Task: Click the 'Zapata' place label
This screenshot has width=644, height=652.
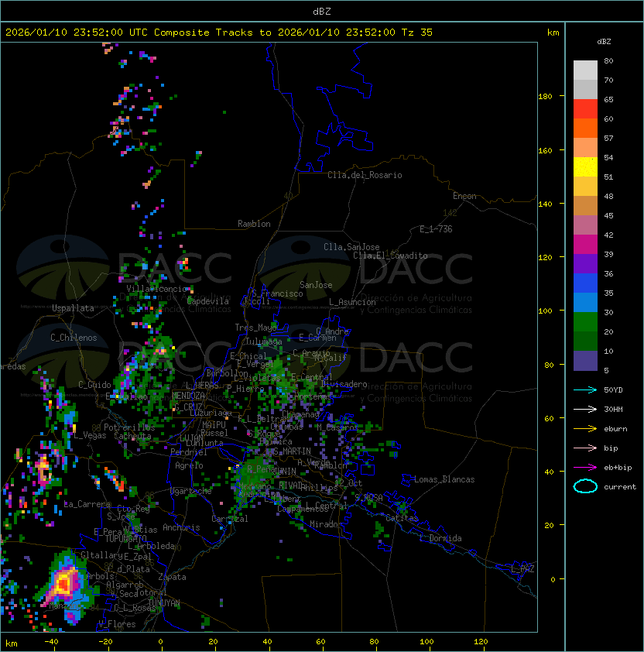Action: pyautogui.click(x=172, y=577)
